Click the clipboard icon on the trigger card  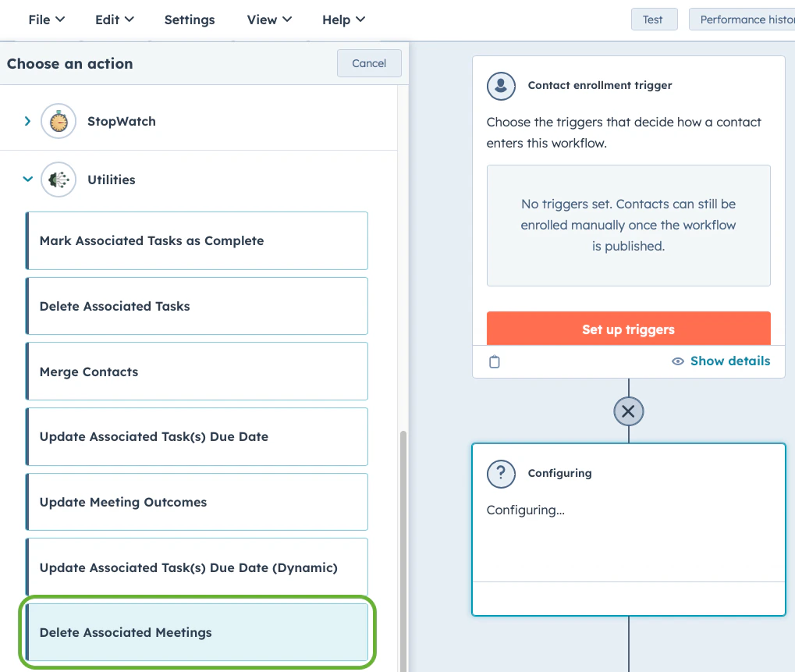click(495, 361)
